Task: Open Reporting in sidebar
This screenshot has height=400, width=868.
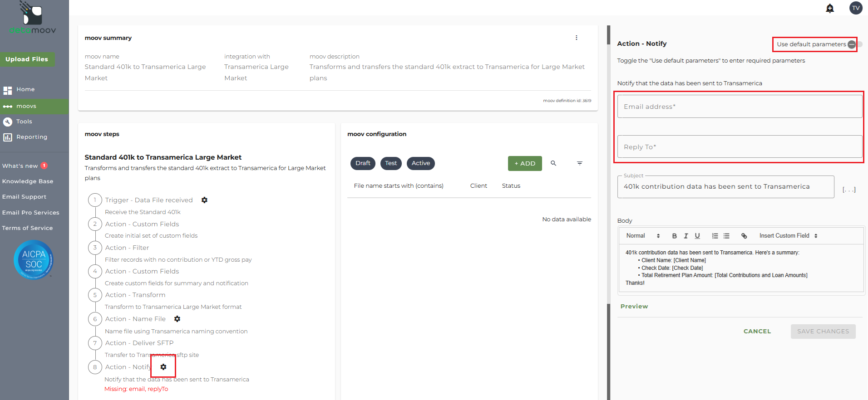Action: 32,137
